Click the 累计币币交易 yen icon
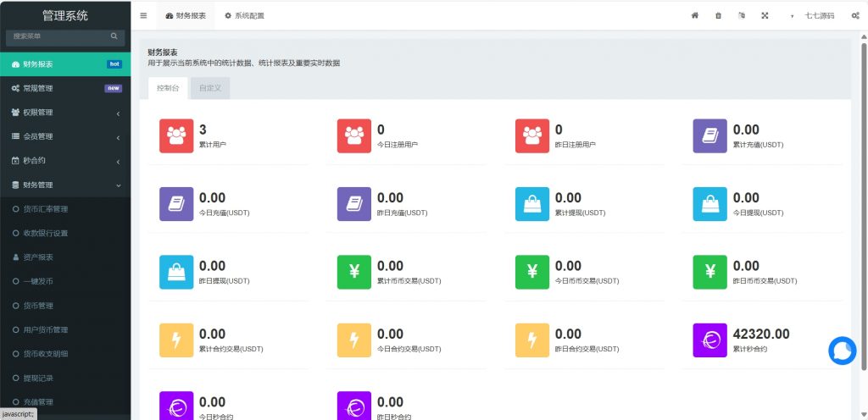Screen dimensions: 868x420 354,272
